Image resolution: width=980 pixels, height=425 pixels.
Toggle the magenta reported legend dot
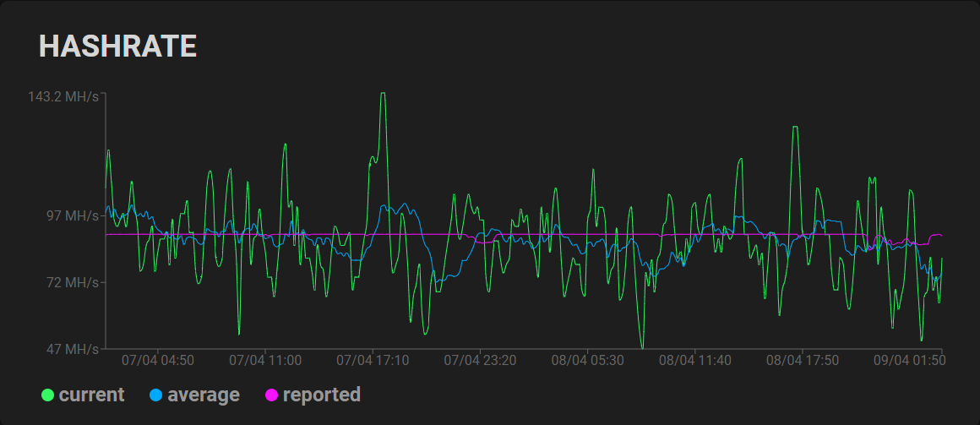(x=272, y=395)
